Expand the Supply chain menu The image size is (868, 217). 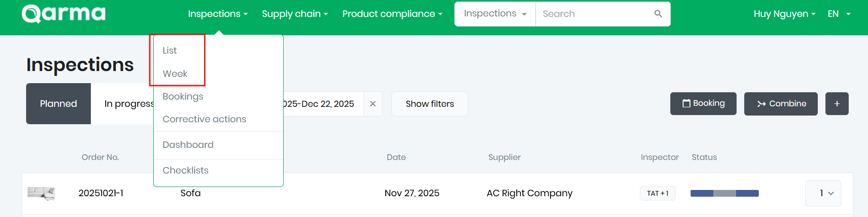click(x=295, y=14)
